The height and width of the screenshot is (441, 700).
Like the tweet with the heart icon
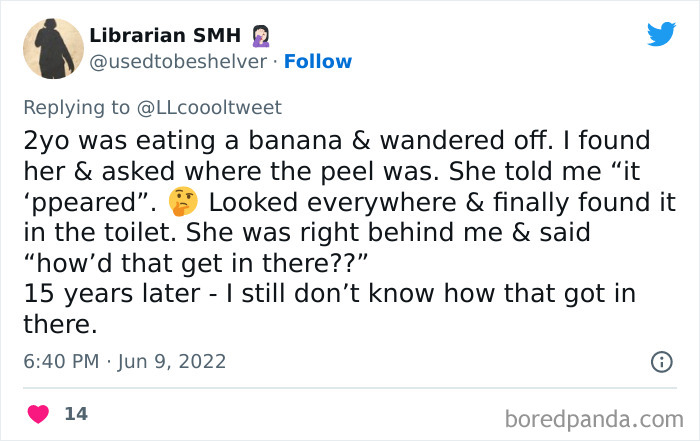click(38, 413)
